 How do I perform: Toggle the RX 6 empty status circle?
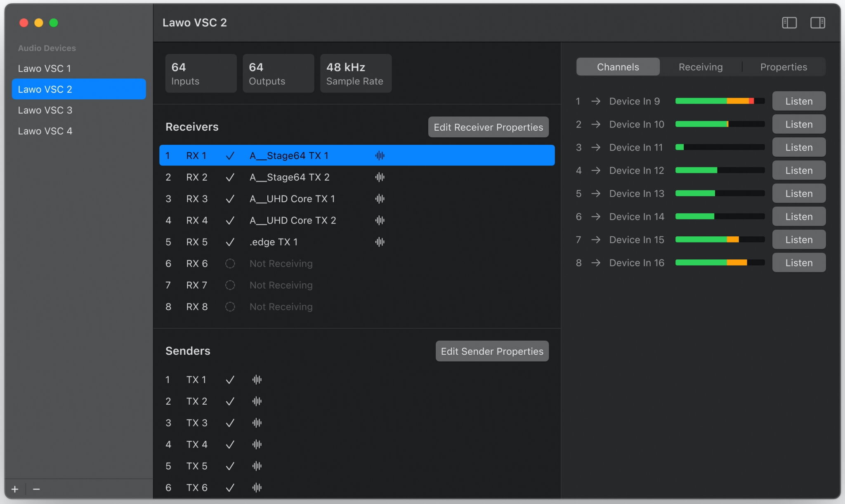(230, 264)
